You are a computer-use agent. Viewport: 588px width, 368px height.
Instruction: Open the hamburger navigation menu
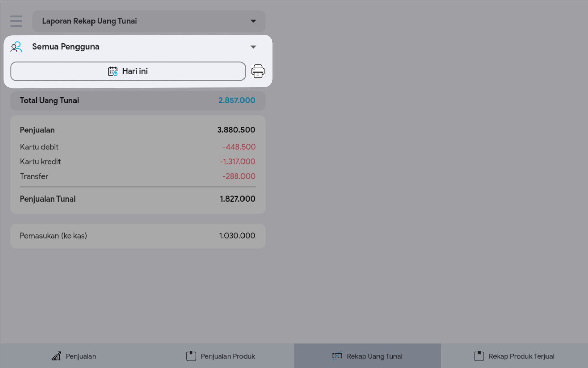(x=16, y=21)
